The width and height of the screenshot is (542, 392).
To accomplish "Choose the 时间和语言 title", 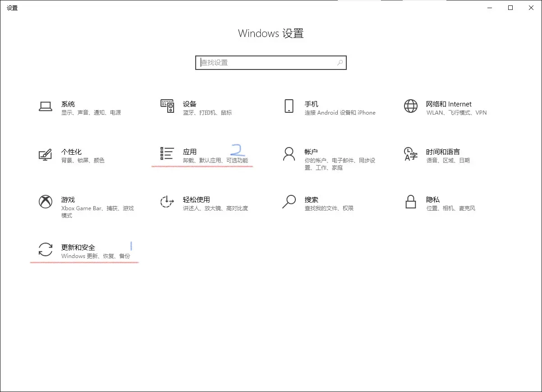I will (x=443, y=152).
